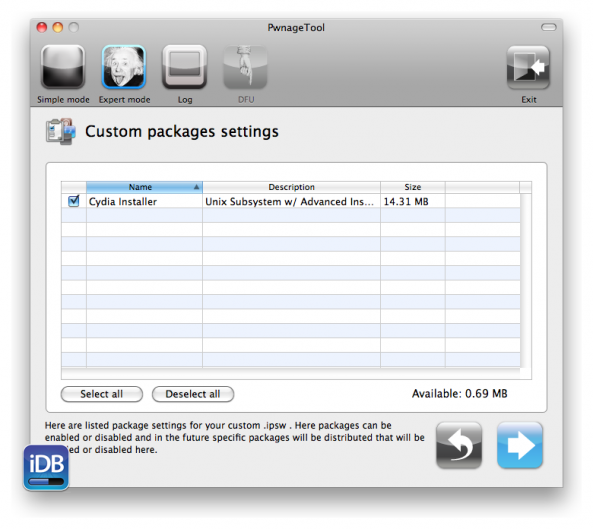Select the Expert mode Einstein icon
The width and height of the screenshot is (593, 529).
click(x=124, y=67)
